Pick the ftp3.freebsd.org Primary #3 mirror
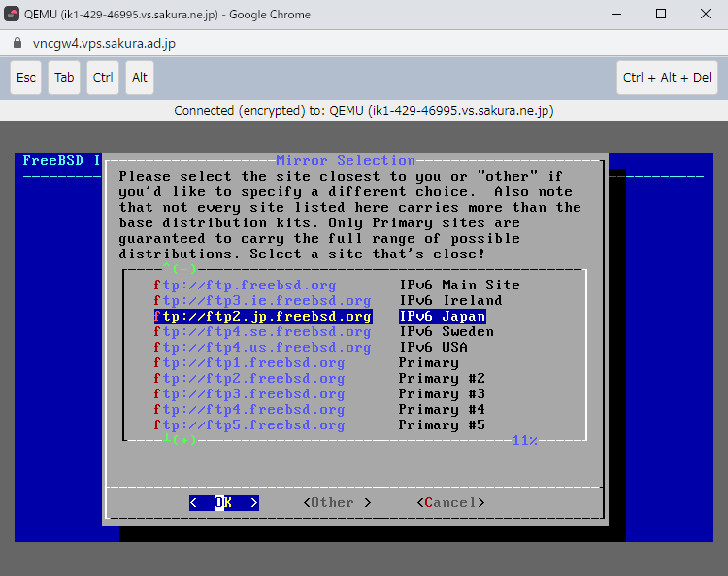 tap(249, 394)
